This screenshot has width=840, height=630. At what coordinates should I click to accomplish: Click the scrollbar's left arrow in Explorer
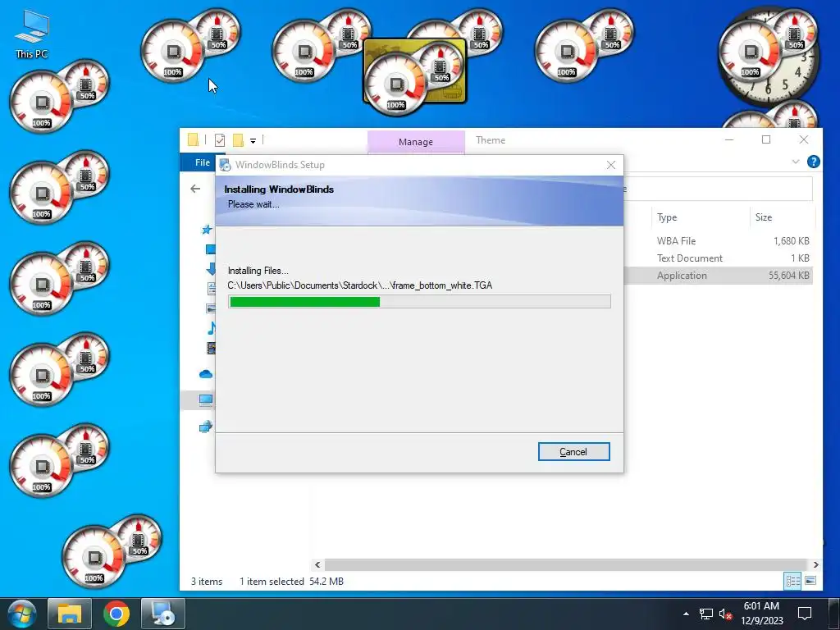317,564
